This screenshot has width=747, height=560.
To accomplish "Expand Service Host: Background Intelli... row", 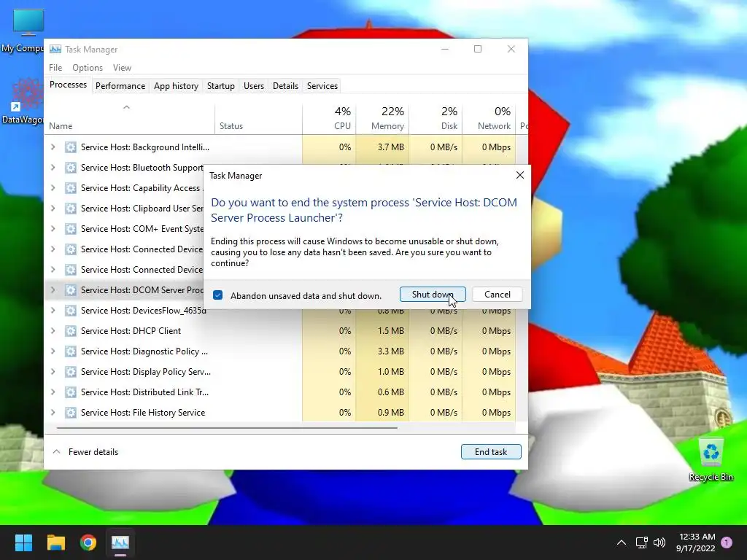I will tap(53, 147).
